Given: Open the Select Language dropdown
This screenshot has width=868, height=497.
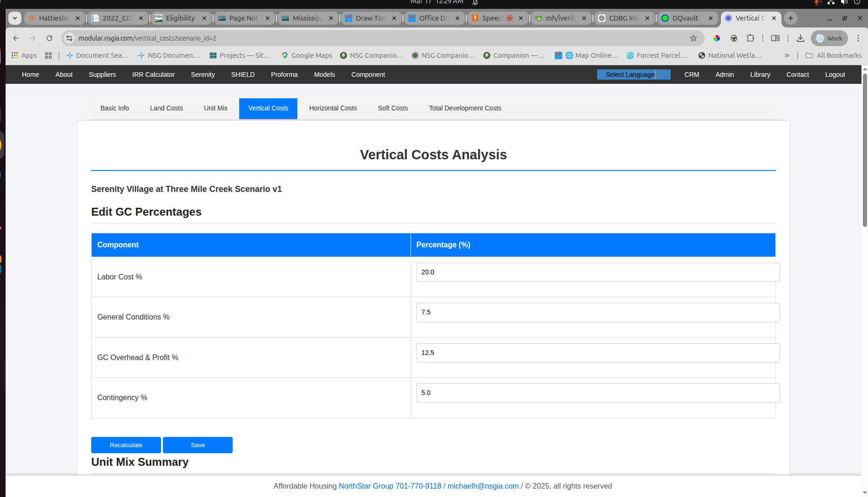Looking at the screenshot, I should coord(633,74).
